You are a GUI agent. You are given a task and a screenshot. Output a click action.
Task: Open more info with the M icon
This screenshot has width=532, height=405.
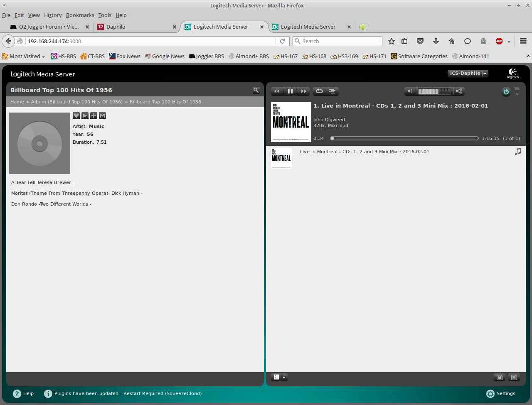pos(103,116)
